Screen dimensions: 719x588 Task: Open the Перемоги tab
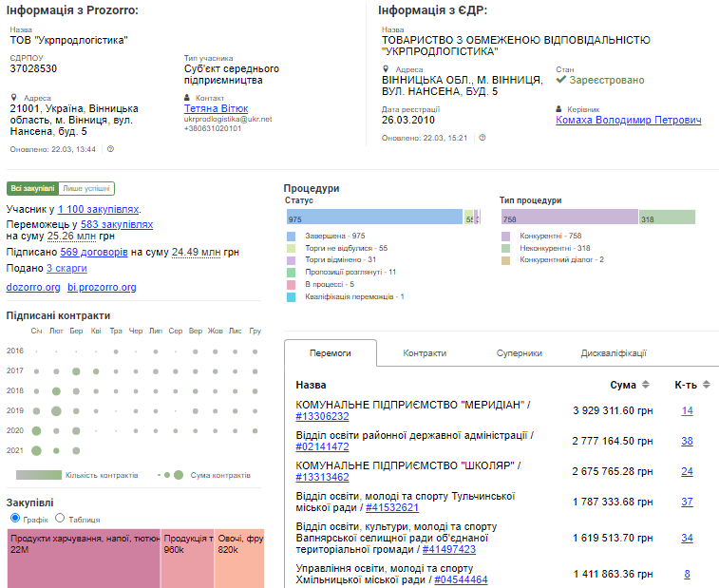pos(331,353)
